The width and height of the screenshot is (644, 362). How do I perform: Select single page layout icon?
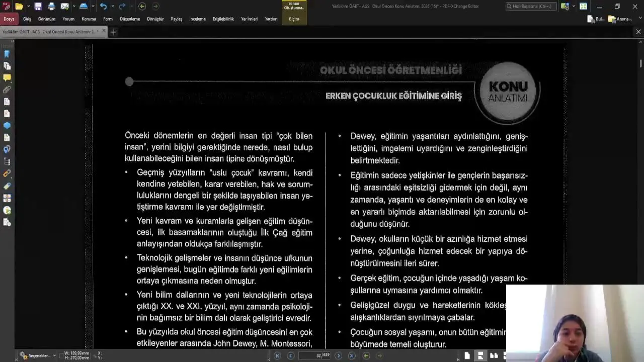(x=467, y=355)
